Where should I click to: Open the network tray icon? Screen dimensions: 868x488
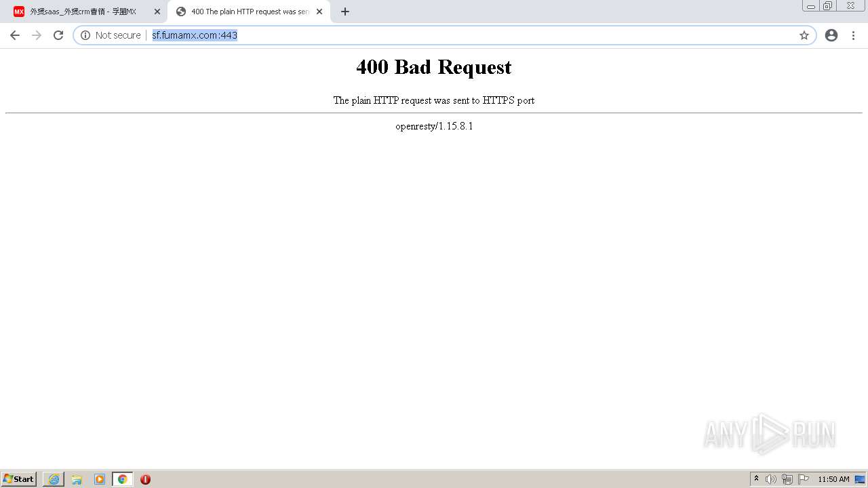click(x=787, y=479)
